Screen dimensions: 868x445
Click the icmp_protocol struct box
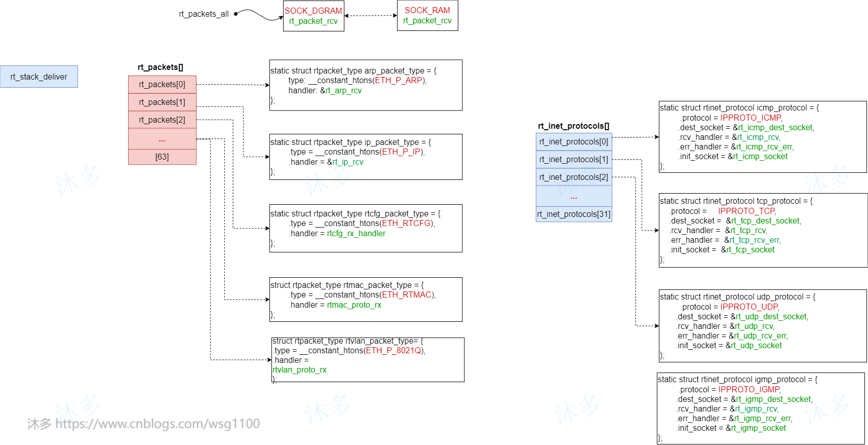coord(762,137)
